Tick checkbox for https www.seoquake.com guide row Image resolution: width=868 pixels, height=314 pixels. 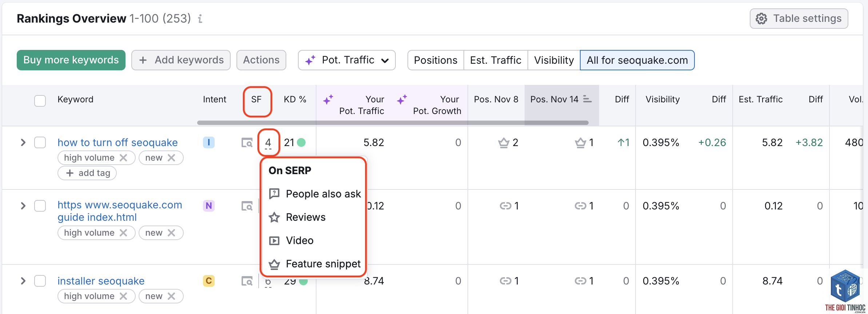click(40, 206)
